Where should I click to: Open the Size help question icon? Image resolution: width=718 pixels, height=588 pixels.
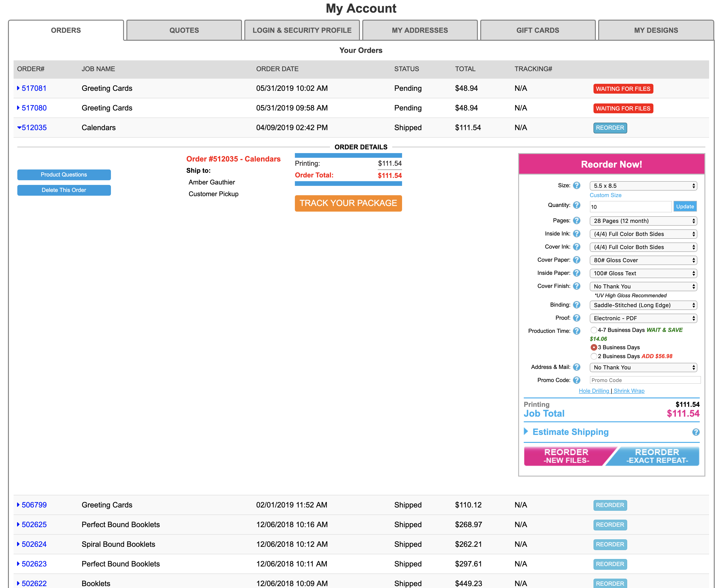576,186
